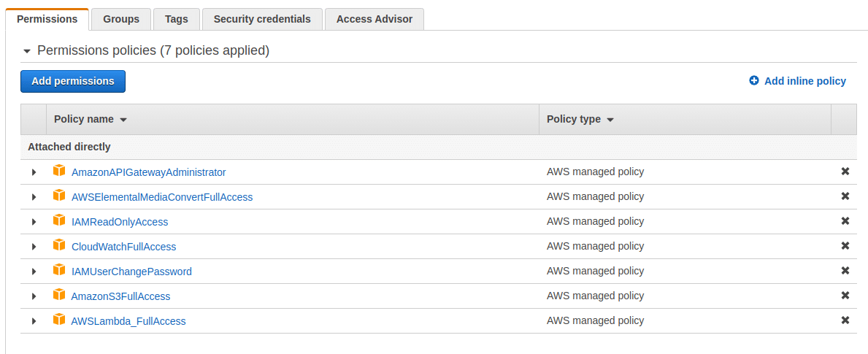Open the AmazonAPIGatewayAdministrator policy link
The image size is (868, 354).
pyautogui.click(x=149, y=172)
